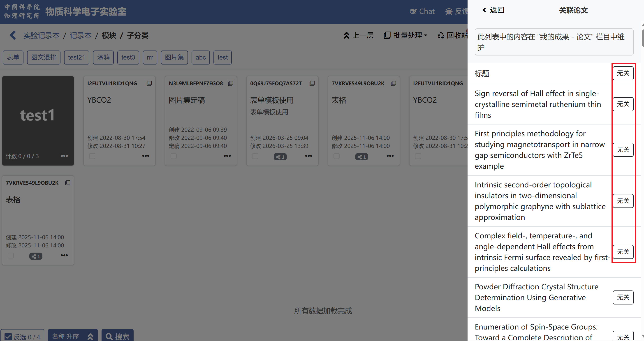
Task: Open the test1 folder thumbnail
Action: 38,116
